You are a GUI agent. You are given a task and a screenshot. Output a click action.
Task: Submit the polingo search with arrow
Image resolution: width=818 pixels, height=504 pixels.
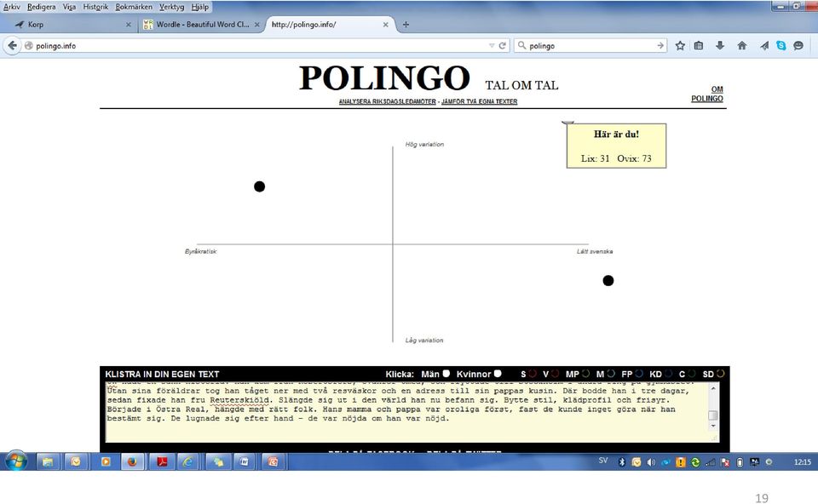coord(660,45)
